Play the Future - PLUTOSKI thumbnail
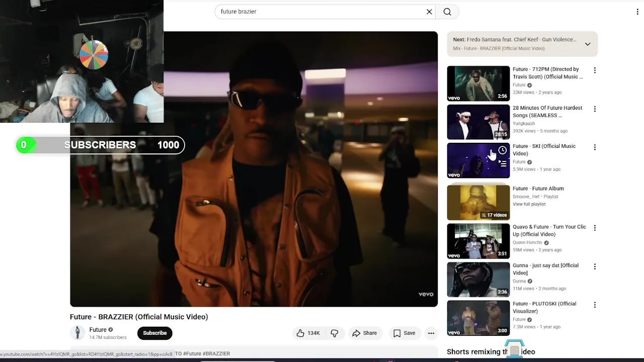Screen dimensions: 644x362 [478, 318]
